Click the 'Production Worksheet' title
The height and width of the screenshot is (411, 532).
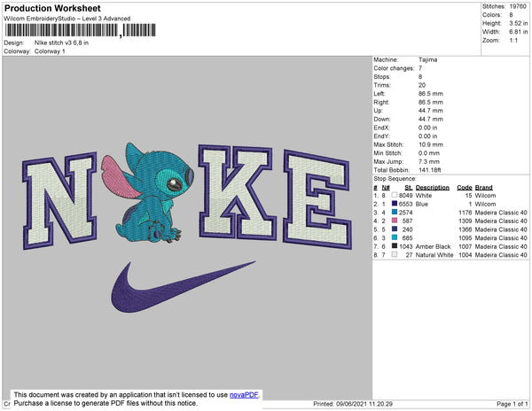pos(52,9)
